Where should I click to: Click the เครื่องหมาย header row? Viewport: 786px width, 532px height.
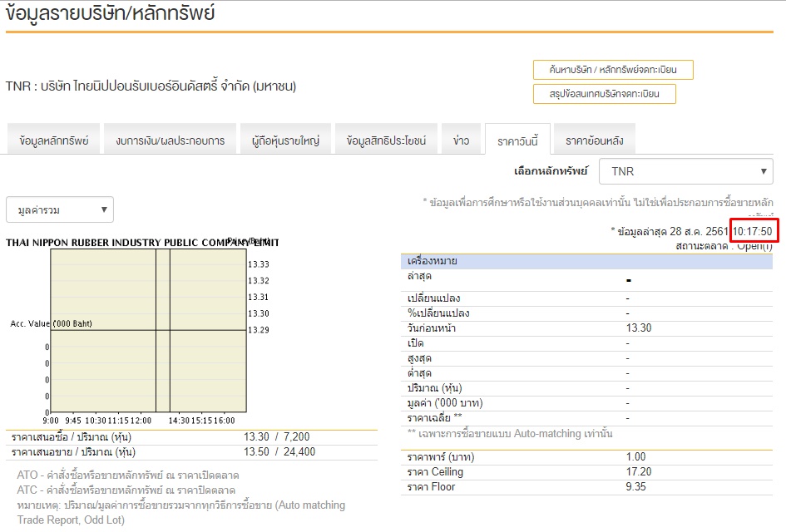click(586, 262)
